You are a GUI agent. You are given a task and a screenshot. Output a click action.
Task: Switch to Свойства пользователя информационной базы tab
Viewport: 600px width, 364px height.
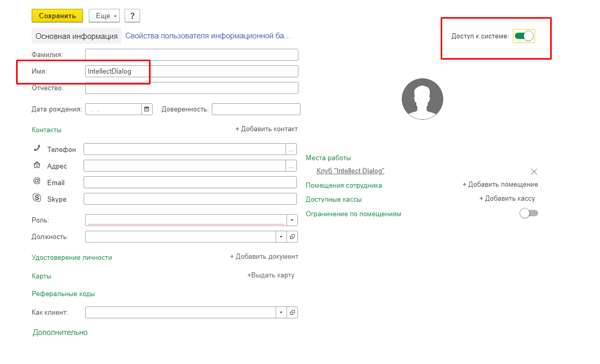tap(208, 36)
